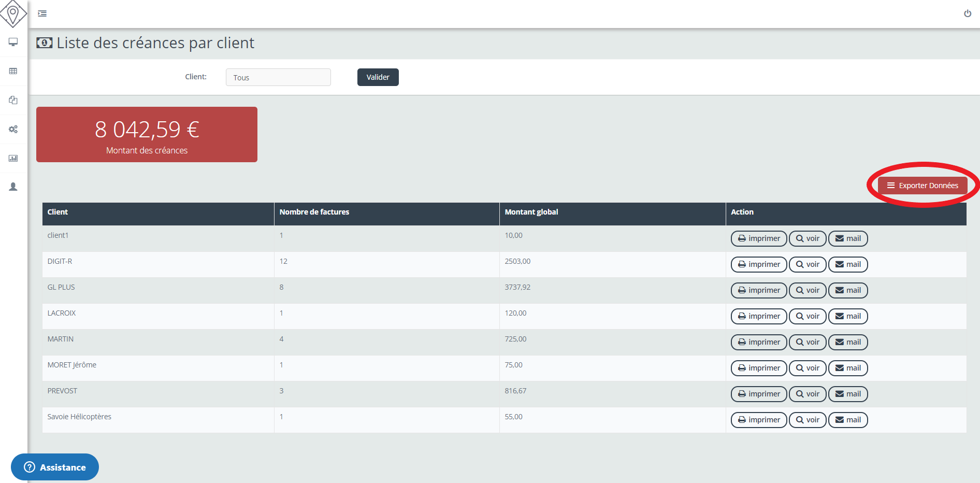Toggle the sidebar menu indent icon
The height and width of the screenshot is (483, 980).
(x=42, y=13)
